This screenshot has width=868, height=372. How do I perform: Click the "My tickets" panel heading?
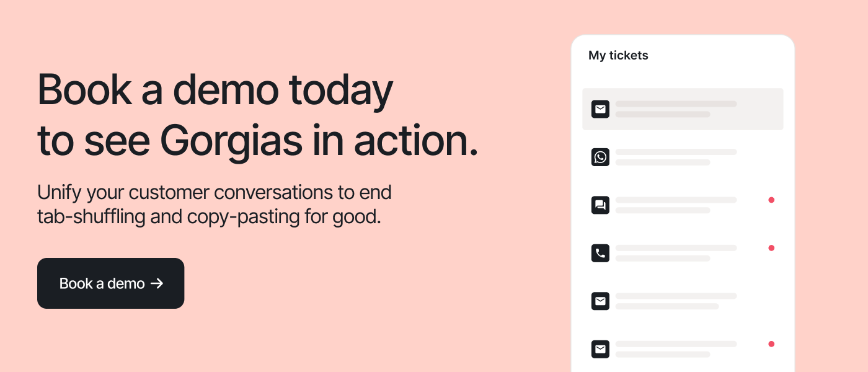(618, 55)
